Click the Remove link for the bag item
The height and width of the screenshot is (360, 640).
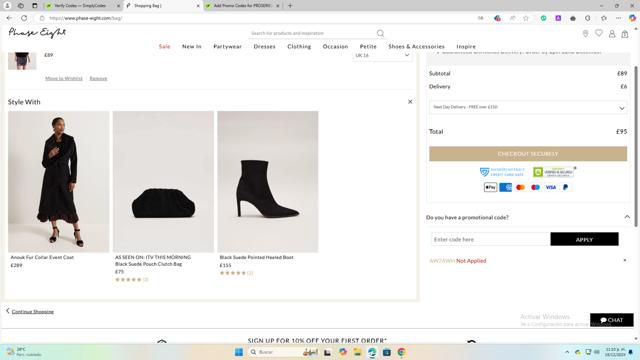(x=98, y=78)
